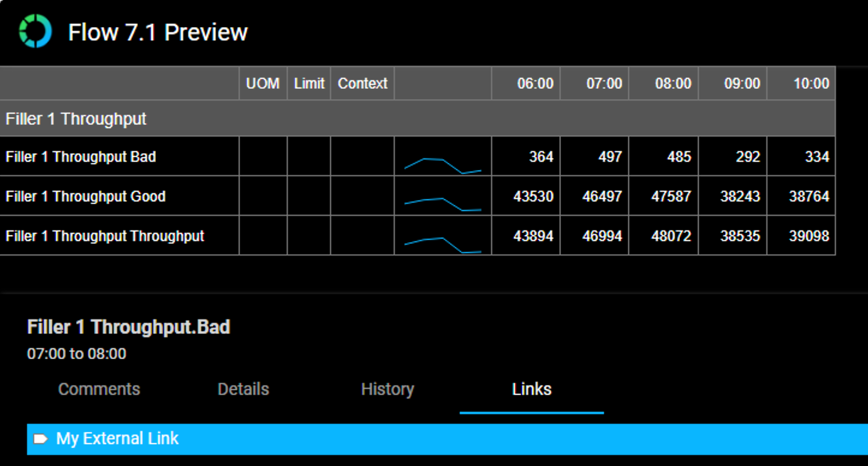Select the 38243 value cell

733,196
